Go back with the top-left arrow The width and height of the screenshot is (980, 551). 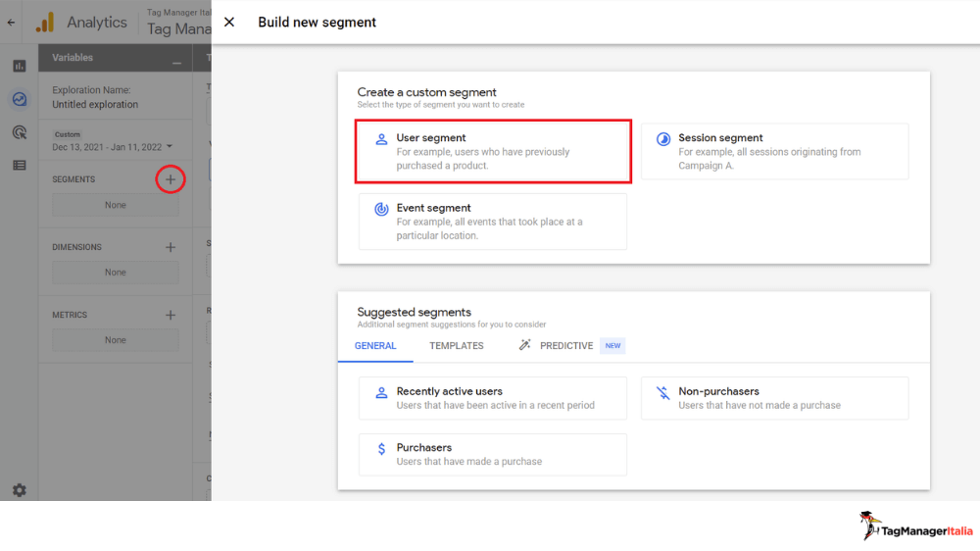(x=11, y=23)
